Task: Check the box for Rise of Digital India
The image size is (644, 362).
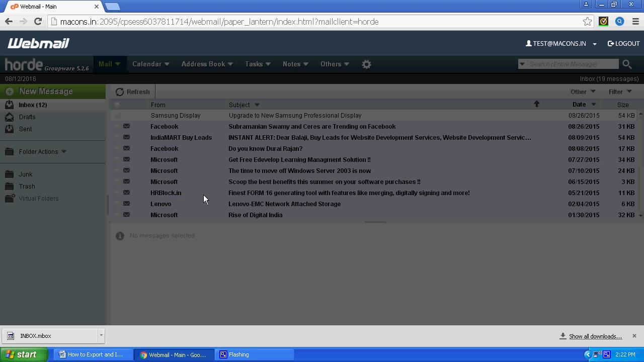Action: [117, 215]
